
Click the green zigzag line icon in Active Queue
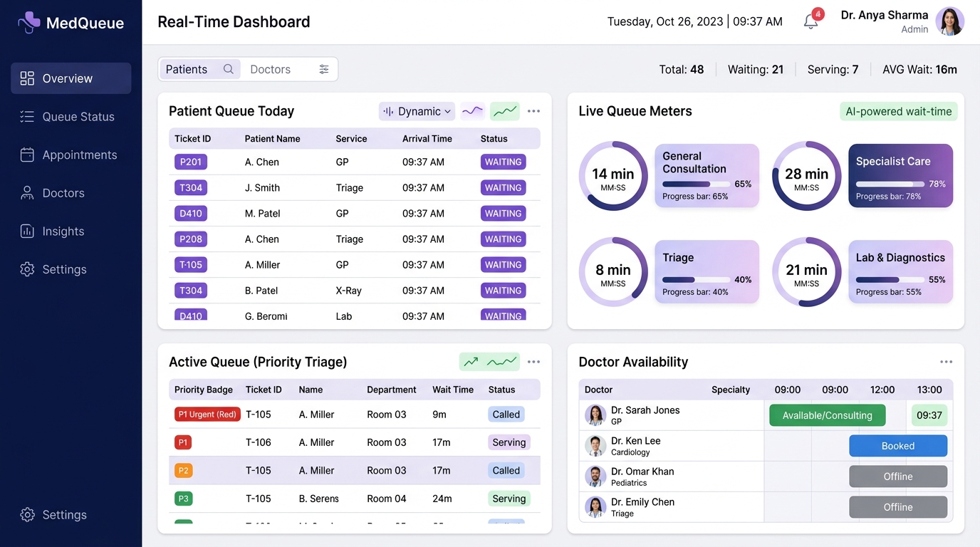click(x=502, y=362)
